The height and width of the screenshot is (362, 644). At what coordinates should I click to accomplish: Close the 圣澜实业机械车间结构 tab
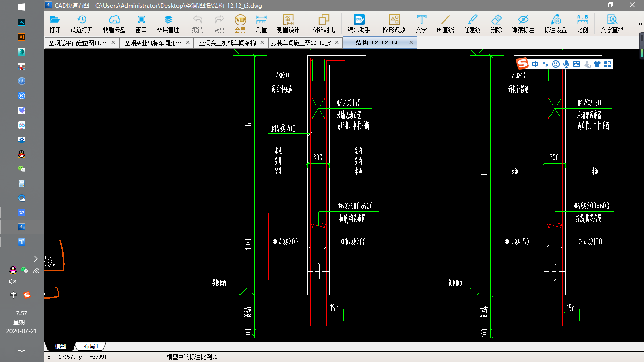[x=262, y=42]
